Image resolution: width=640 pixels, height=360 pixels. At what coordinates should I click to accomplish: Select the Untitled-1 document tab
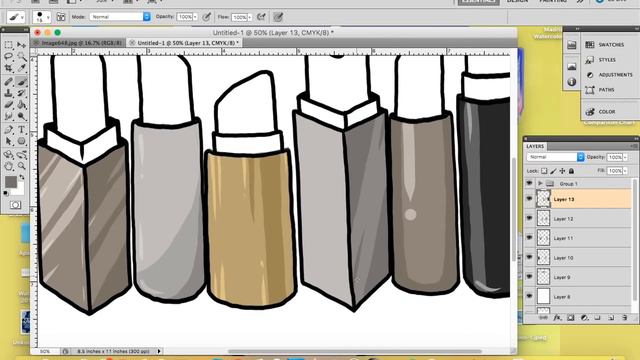click(184, 43)
